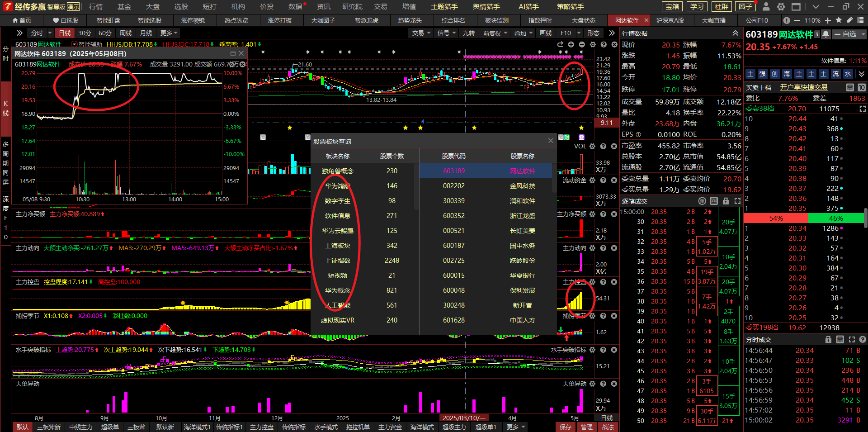Select the 主力控盘 indicator tab at bottom
The image size is (868, 432).
[x=262, y=427]
